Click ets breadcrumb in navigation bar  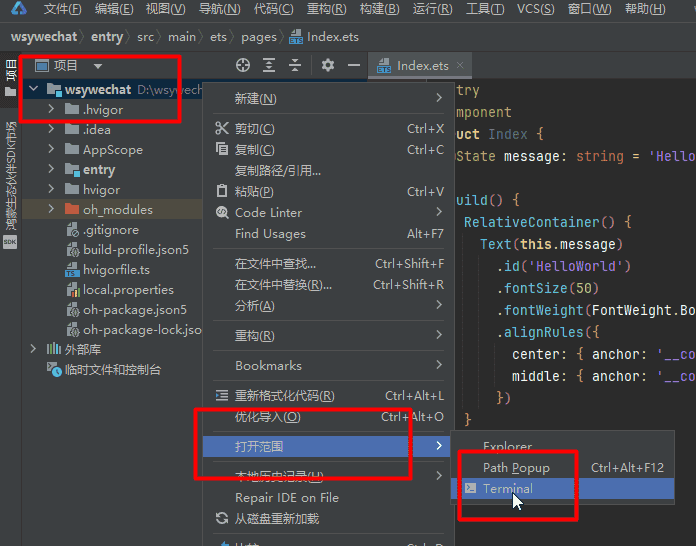[218, 37]
